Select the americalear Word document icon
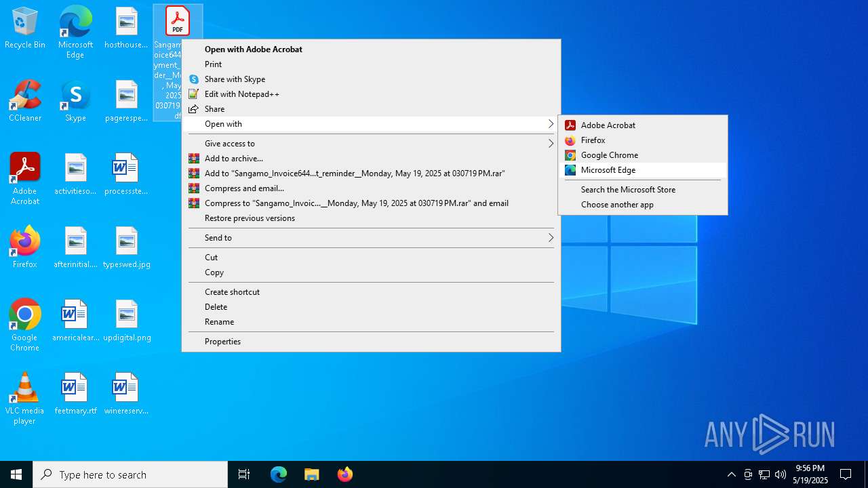The height and width of the screenshot is (488, 868). pos(75,321)
